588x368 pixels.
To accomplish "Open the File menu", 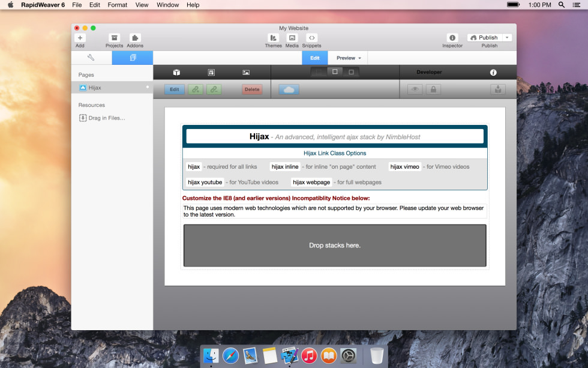I will (x=77, y=5).
